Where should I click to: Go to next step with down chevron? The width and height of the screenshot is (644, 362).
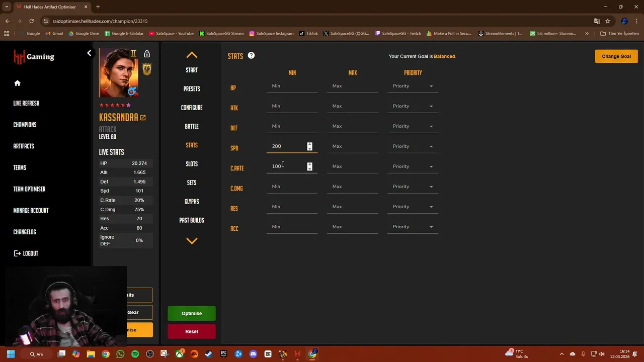(192, 241)
